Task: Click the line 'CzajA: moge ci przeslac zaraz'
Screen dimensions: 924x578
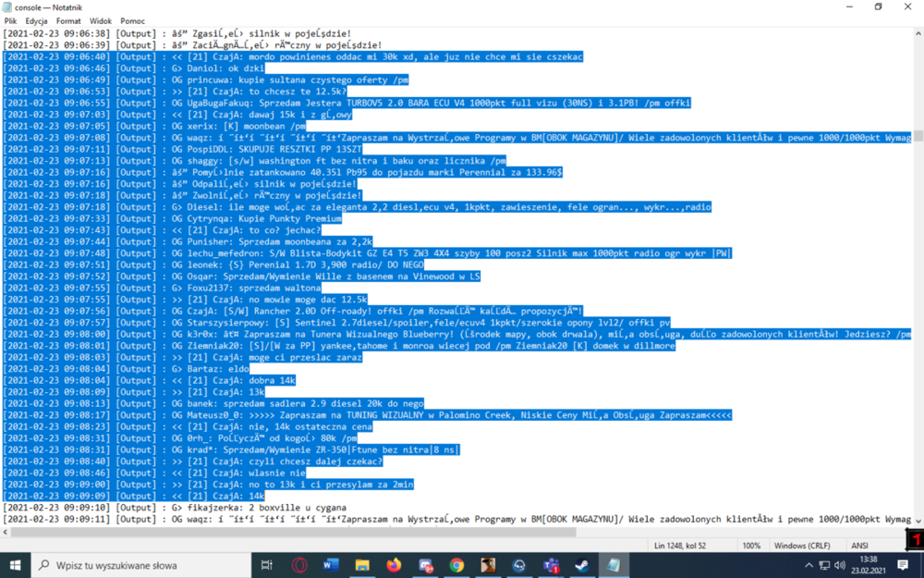Action: click(182, 357)
